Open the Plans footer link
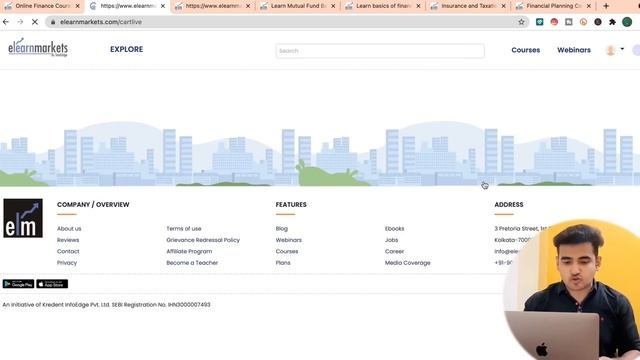640x360 pixels. 283,263
